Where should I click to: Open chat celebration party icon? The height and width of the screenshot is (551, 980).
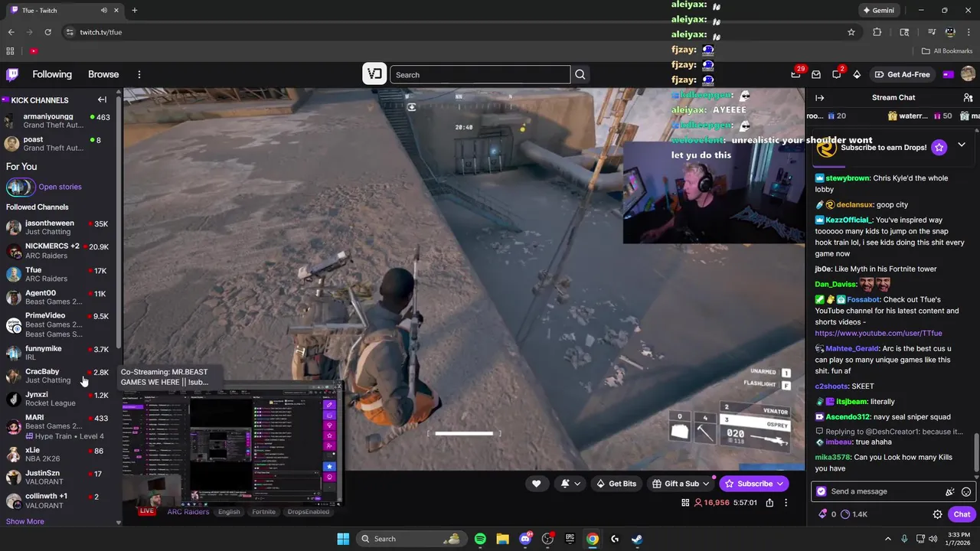pos(949,491)
